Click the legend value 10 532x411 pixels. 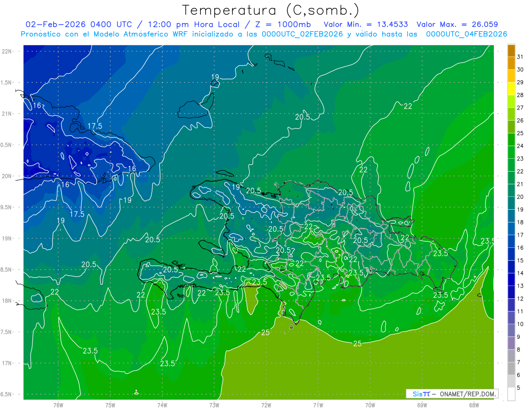(x=520, y=324)
